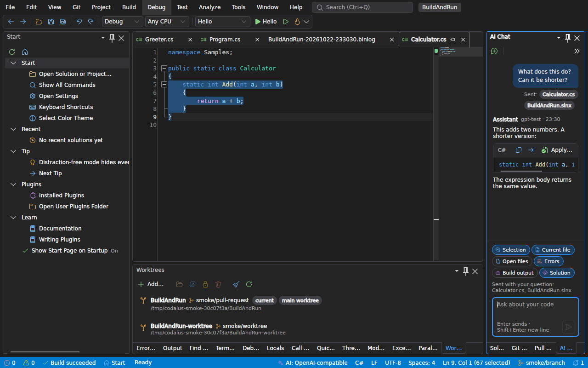Click the trash icon in the Worktrees toolbar
Viewport: 588px width, 368px height.
point(218,284)
